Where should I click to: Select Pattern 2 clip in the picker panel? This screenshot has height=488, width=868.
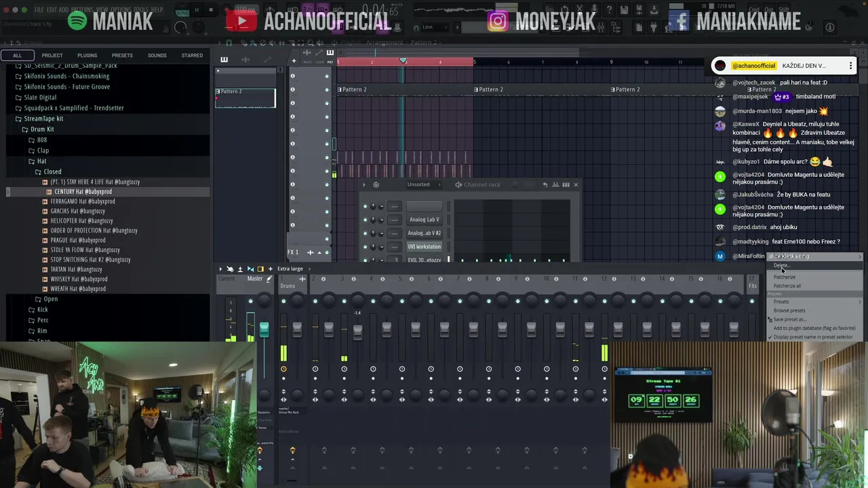(x=245, y=98)
